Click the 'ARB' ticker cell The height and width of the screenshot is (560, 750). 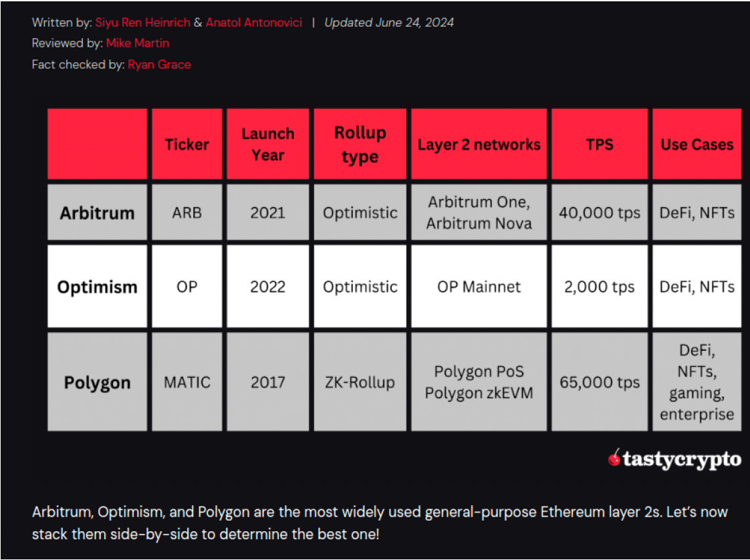187,213
